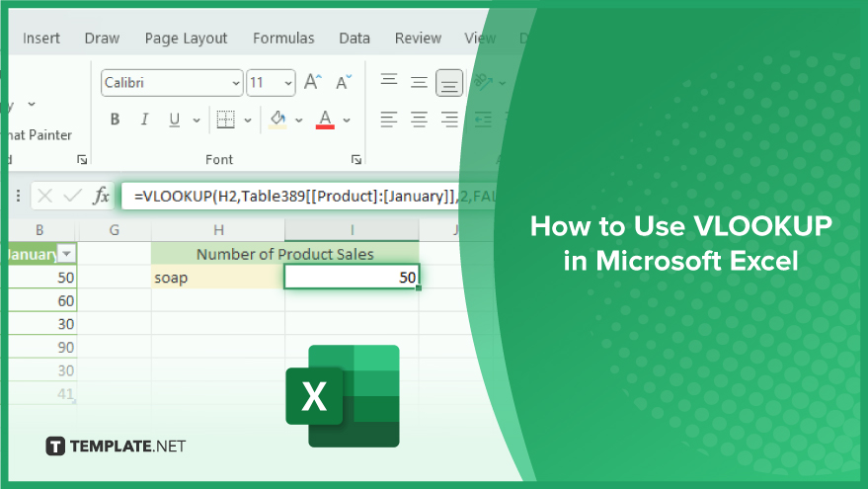The width and height of the screenshot is (868, 489).
Task: Open Fill Color dropdown arrow
Action: coord(299,120)
